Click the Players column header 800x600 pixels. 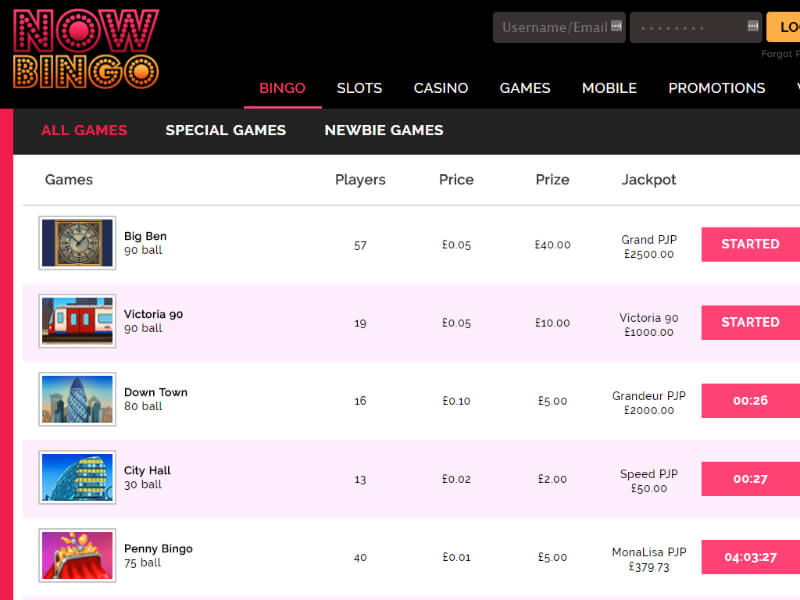(360, 180)
